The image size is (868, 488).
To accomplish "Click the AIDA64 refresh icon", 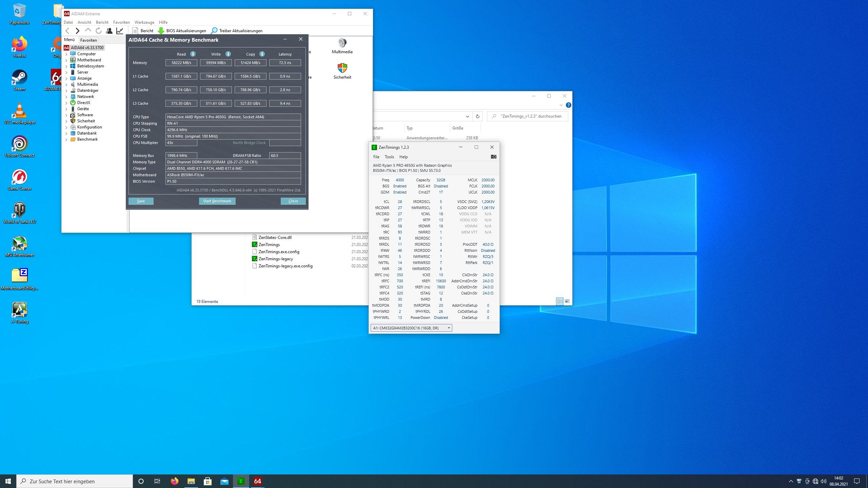I will click(x=98, y=31).
